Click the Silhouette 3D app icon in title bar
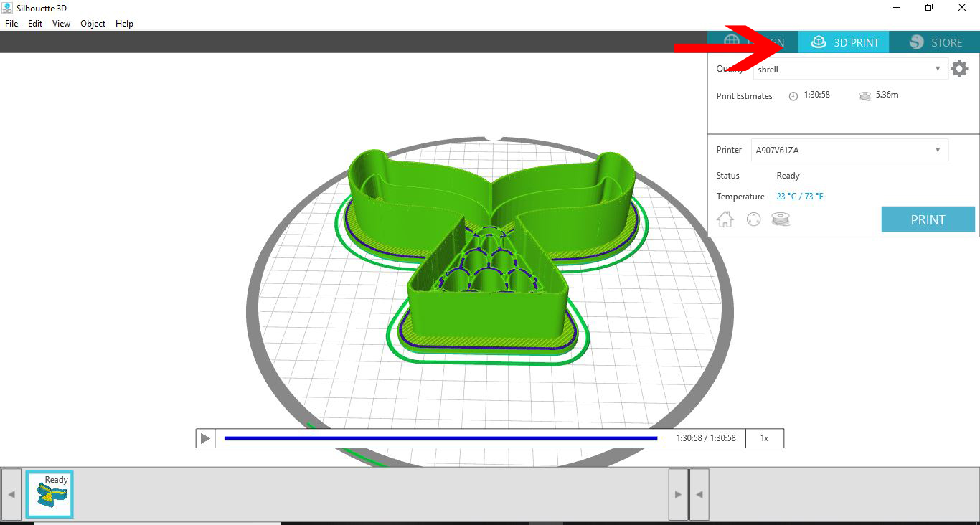Viewport: 980px width, 525px height. (x=8, y=8)
